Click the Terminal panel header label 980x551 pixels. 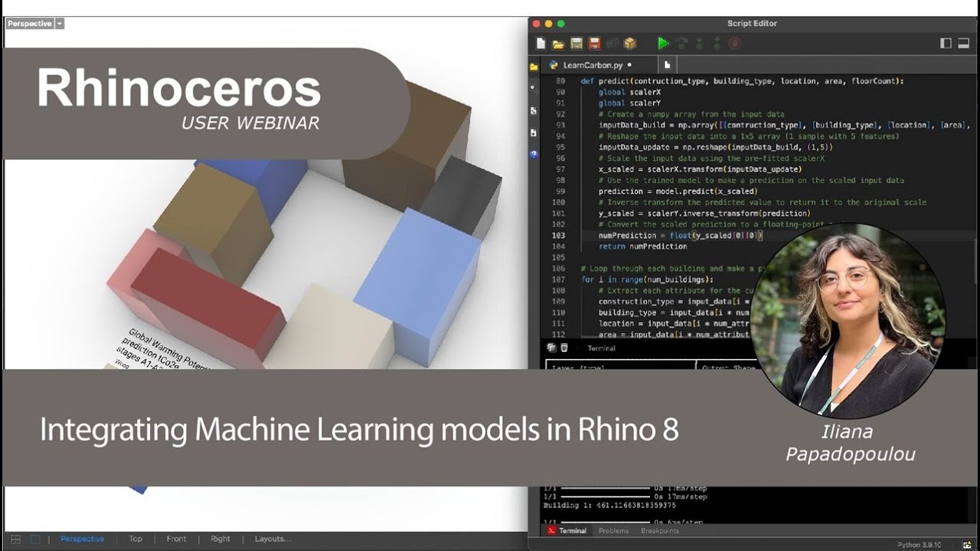click(601, 348)
